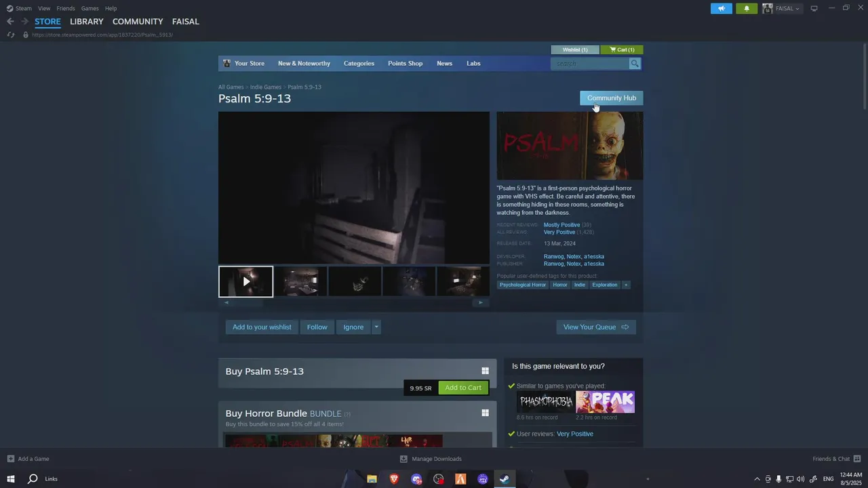This screenshot has height=488, width=868.
Task: Click View Your Queue
Action: (x=596, y=327)
